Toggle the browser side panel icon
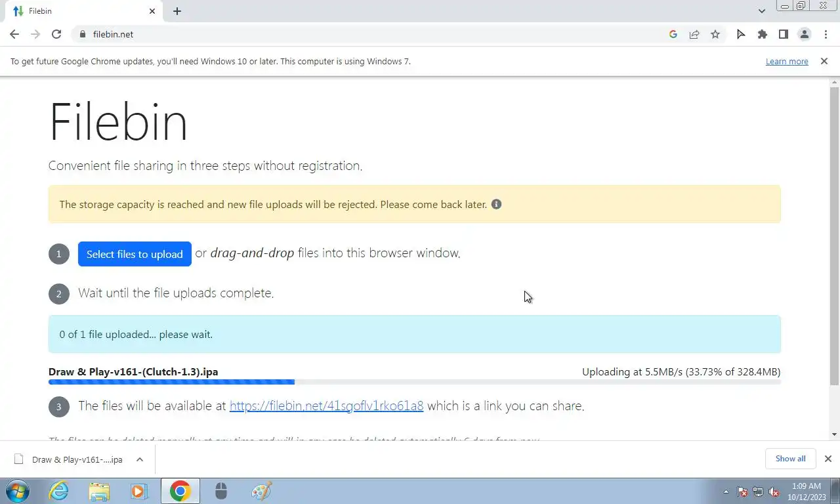The height and width of the screenshot is (504, 840). pyautogui.click(x=783, y=34)
